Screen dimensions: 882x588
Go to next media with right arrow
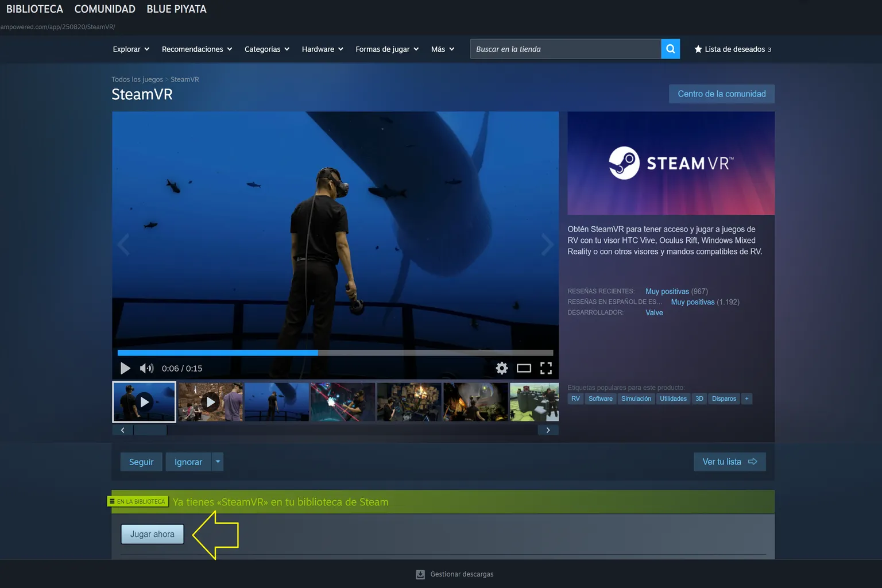pyautogui.click(x=547, y=245)
